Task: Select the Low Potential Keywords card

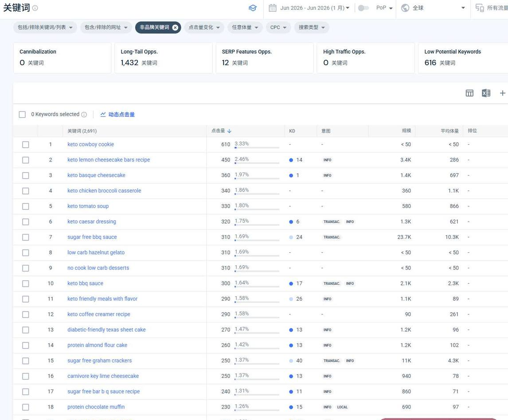Action: coord(463,58)
